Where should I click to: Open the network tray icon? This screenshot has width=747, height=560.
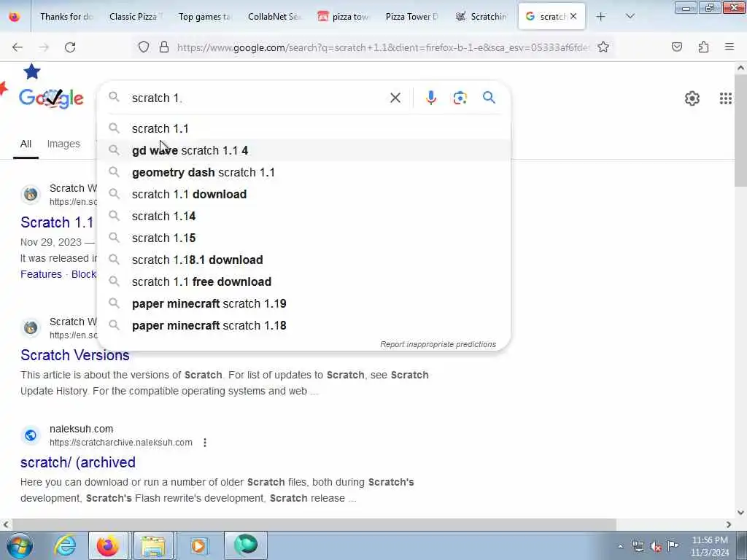point(638,547)
